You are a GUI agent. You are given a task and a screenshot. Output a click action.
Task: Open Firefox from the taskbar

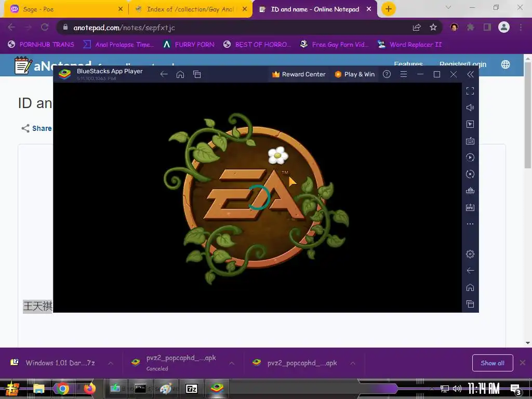[89, 389]
